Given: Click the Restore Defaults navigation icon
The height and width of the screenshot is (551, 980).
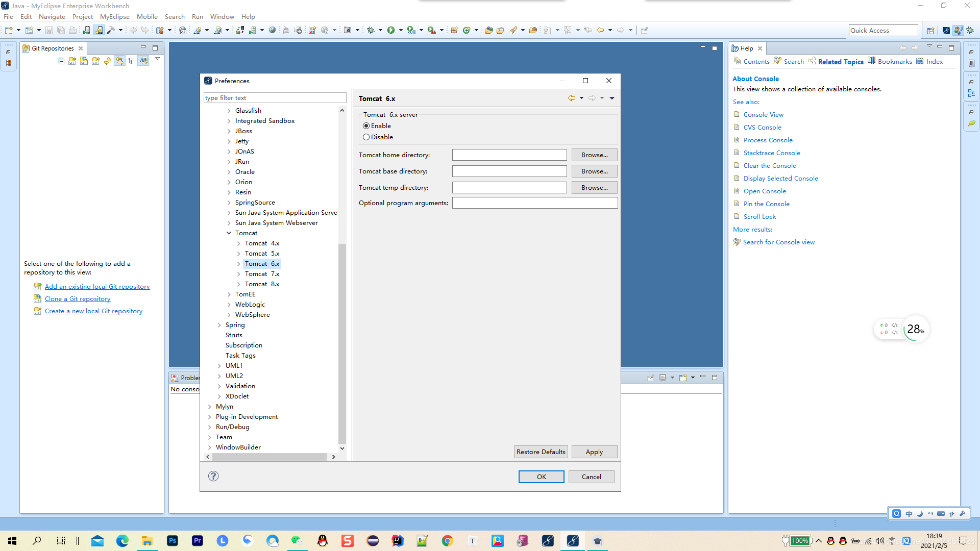Looking at the screenshot, I should click(541, 452).
